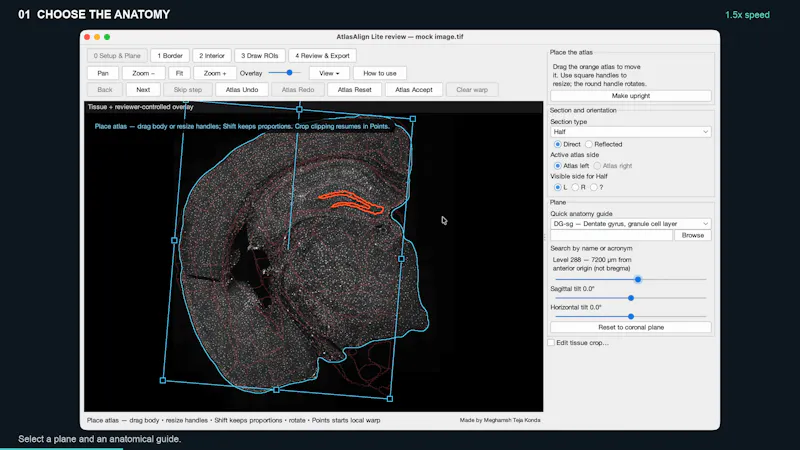Enable the Edit tissue crop checkbox
Viewport: 800px width, 450px height.
tap(552, 343)
